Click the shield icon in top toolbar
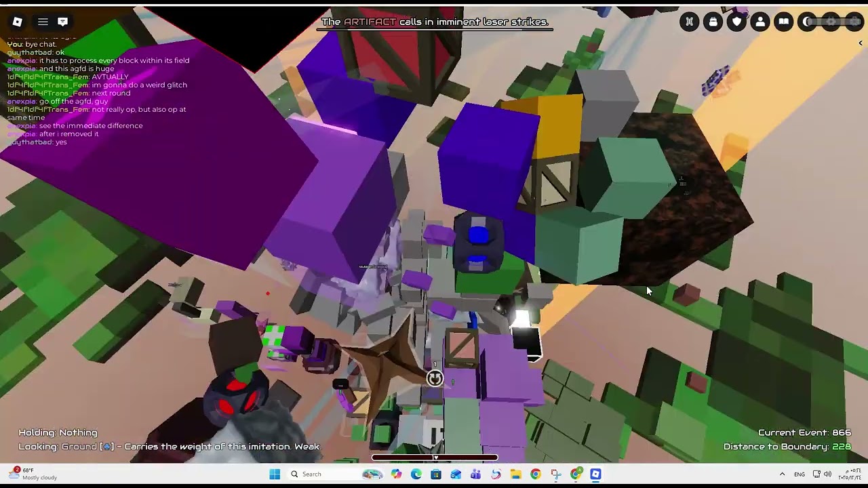The image size is (868, 488). point(737,22)
